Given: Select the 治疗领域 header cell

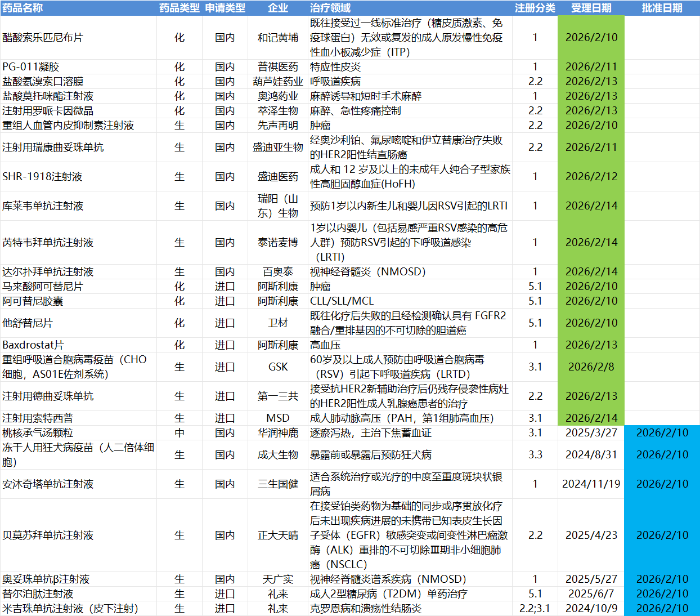Looking at the screenshot, I should click(330, 8).
